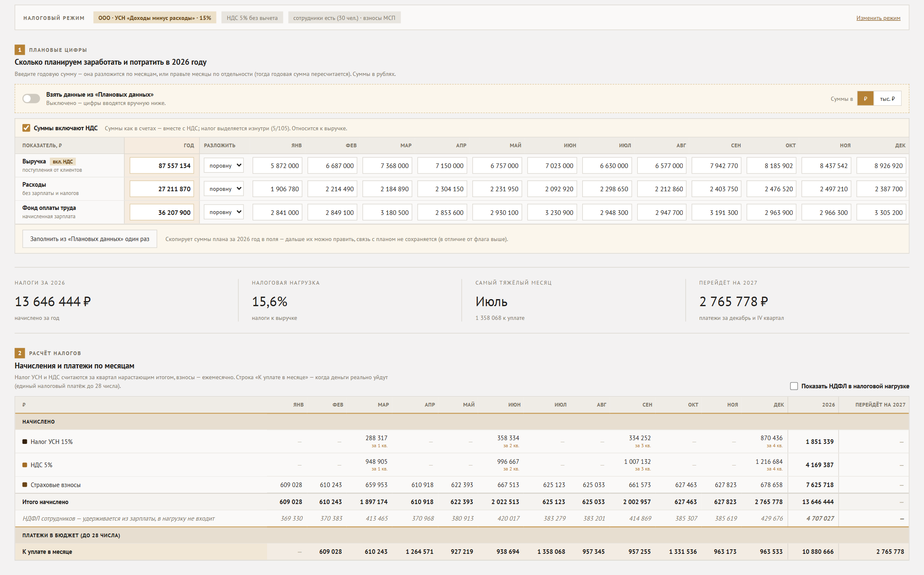Viewport: 924px width, 575px height.
Task: Switch sums to тыс. ₽ unit
Action: 887,99
